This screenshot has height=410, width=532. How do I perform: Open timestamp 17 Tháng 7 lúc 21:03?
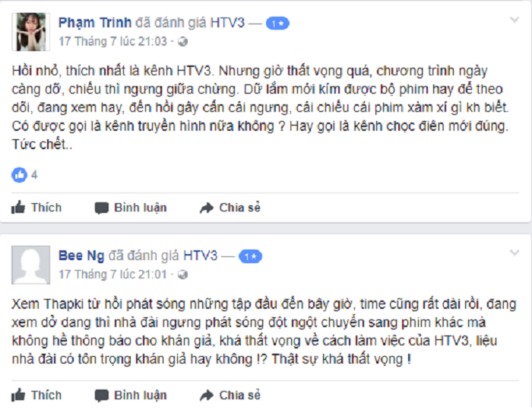pos(113,41)
